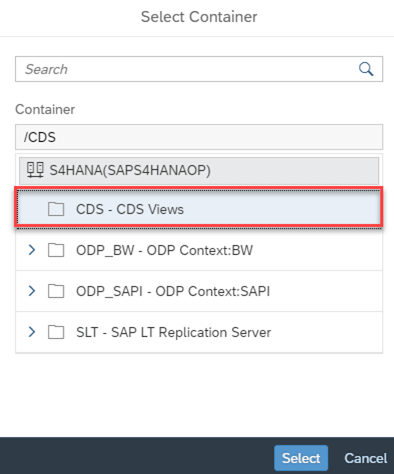Screen dimensions: 394x474
Task: Confirm with the Select button
Action: click(301, 458)
